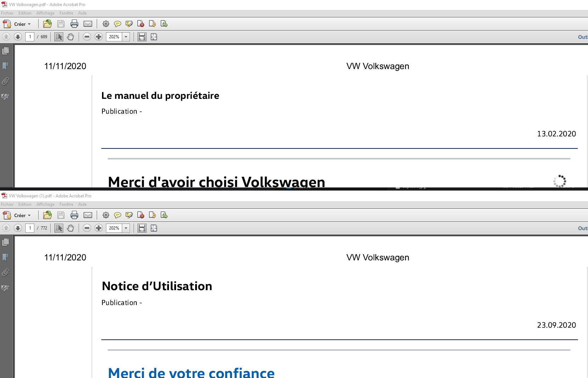Open page thumbnails panel in bottom window
Screen dimensions: 588x378
[5, 242]
